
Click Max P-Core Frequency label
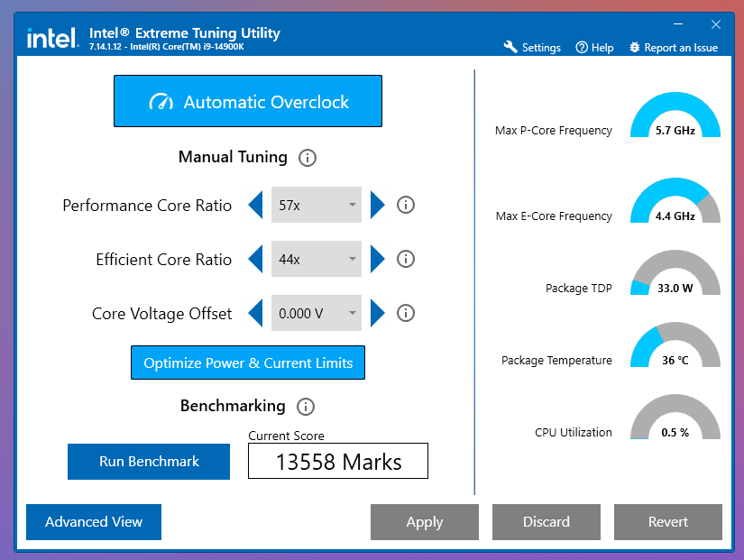pos(554,131)
